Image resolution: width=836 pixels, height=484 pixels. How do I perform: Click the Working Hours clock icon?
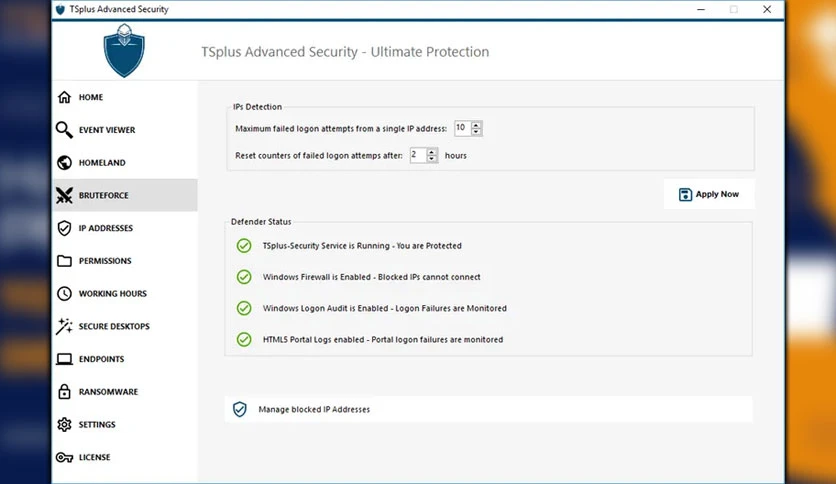65,293
